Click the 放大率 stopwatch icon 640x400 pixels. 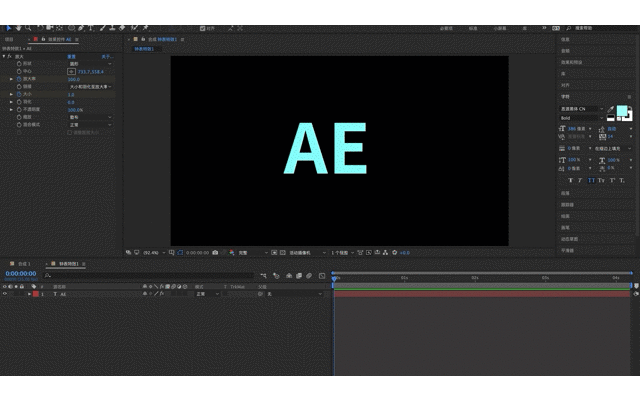pyautogui.click(x=19, y=79)
